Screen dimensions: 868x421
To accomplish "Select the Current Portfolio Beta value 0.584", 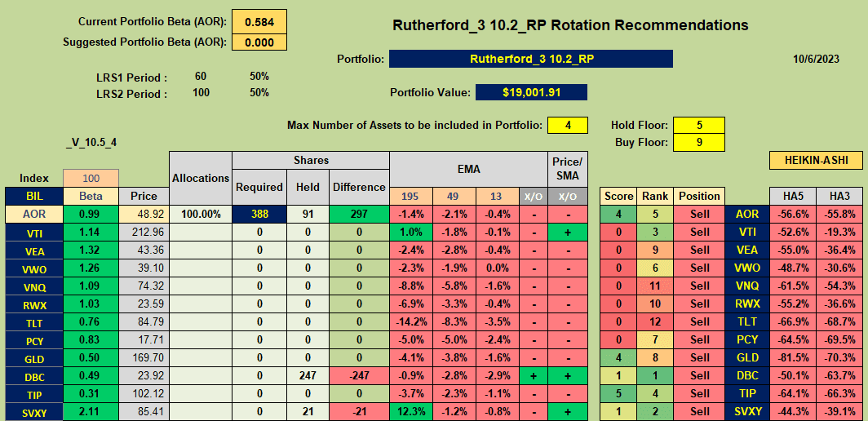I will click(259, 22).
